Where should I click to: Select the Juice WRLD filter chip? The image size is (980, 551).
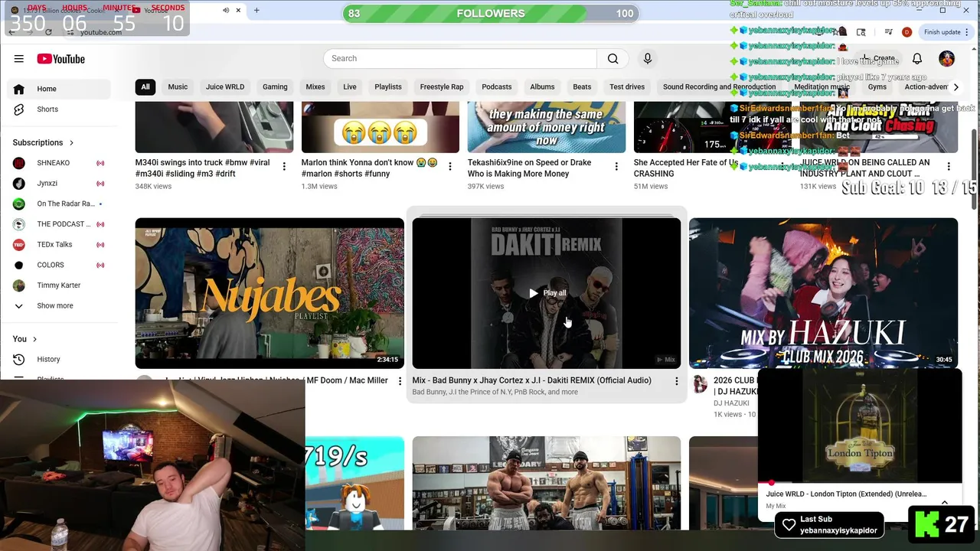[225, 87]
